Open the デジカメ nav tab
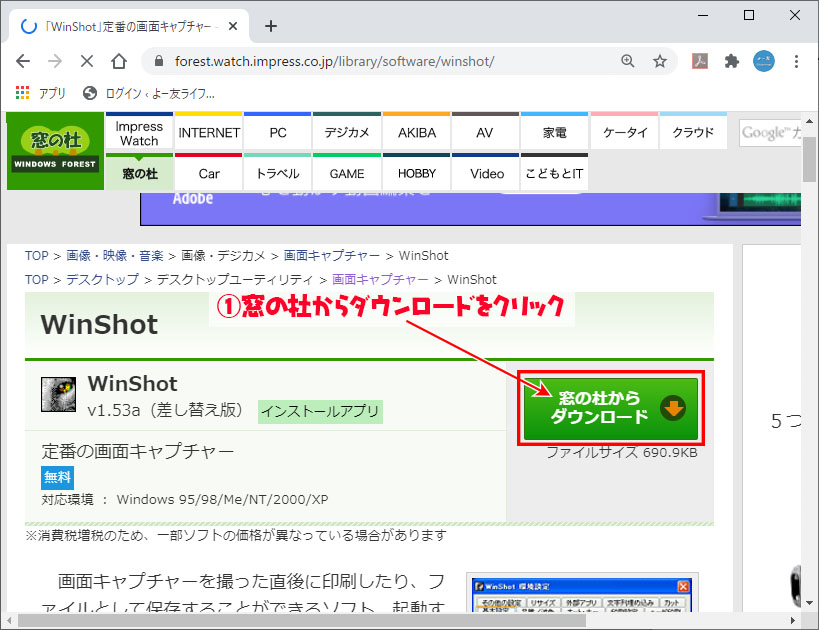The width and height of the screenshot is (819, 630). [347, 131]
